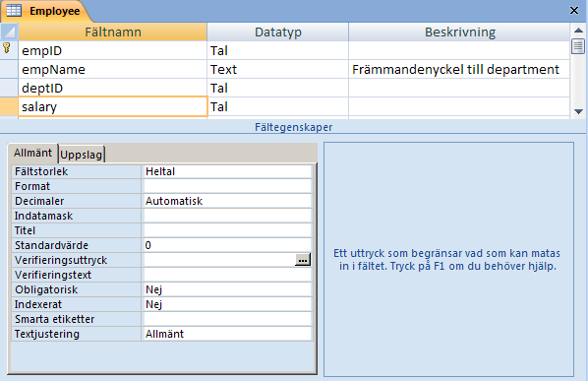The height and width of the screenshot is (381, 588).
Task: Close the Employee table design window
Action: click(x=574, y=11)
